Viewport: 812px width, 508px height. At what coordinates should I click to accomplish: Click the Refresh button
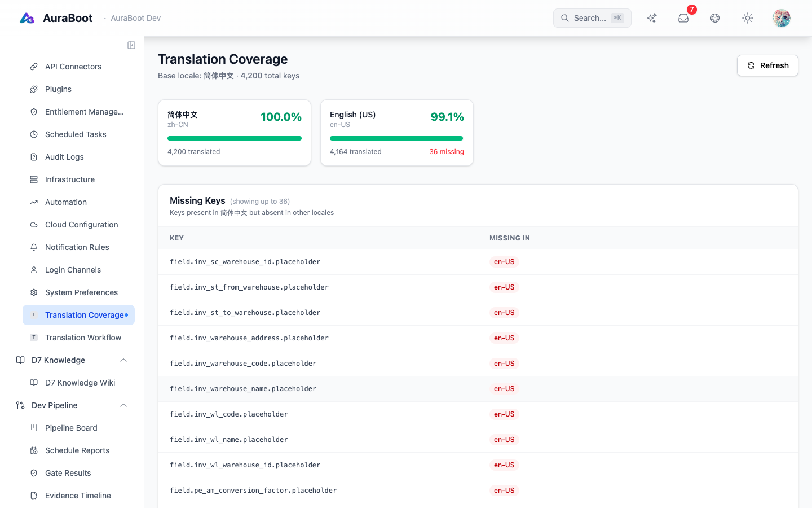pos(767,65)
